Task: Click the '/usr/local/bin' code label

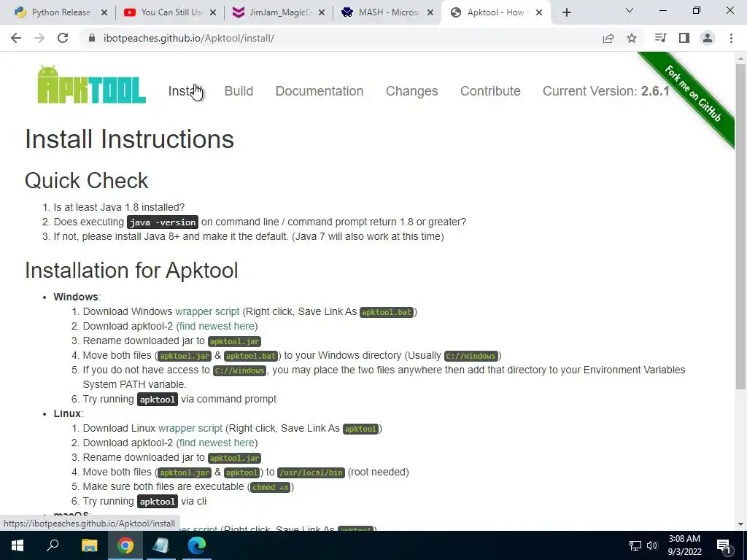Action: [x=311, y=472]
